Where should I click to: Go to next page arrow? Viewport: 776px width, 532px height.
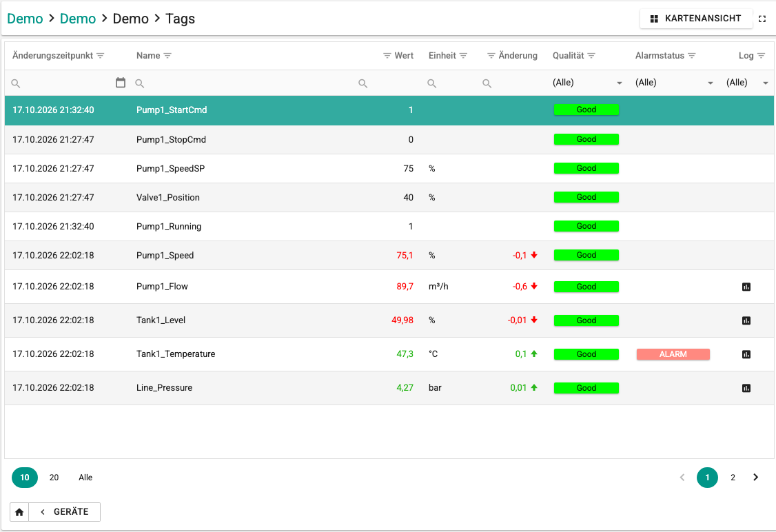point(756,478)
